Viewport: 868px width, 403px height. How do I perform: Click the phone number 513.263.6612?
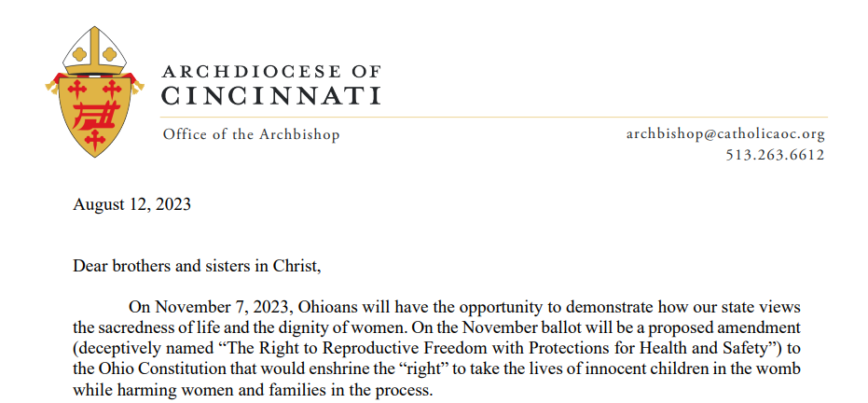pyautogui.click(x=775, y=155)
